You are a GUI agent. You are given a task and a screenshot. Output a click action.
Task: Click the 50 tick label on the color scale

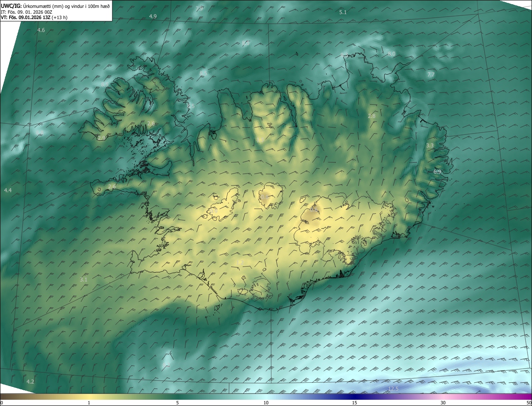(x=529, y=403)
